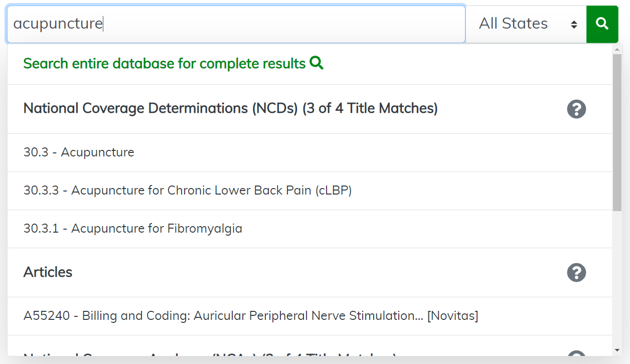Click the up-down arrows on state selector
Viewport: 630px width, 364px height.
pos(574,24)
